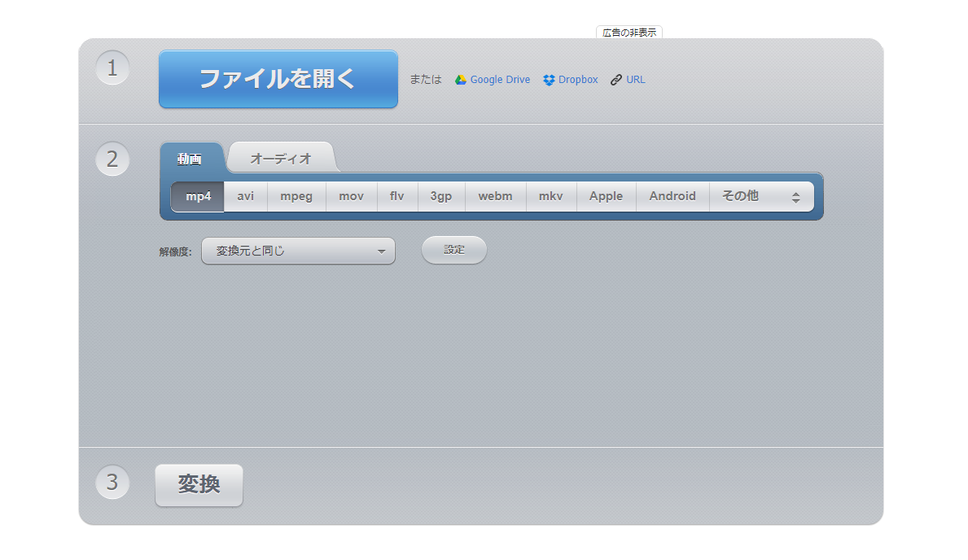The width and height of the screenshot is (968, 560).
Task: Choose the Android device preset
Action: (x=672, y=196)
